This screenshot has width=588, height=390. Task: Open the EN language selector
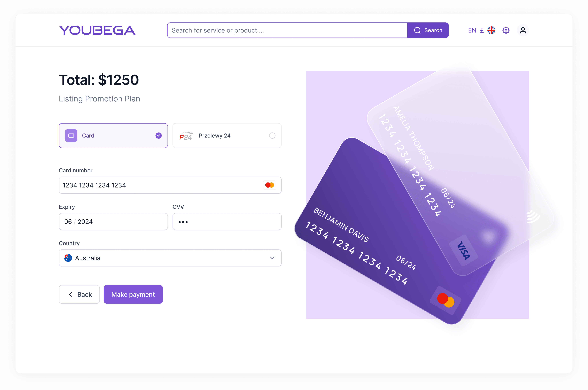pyautogui.click(x=472, y=30)
